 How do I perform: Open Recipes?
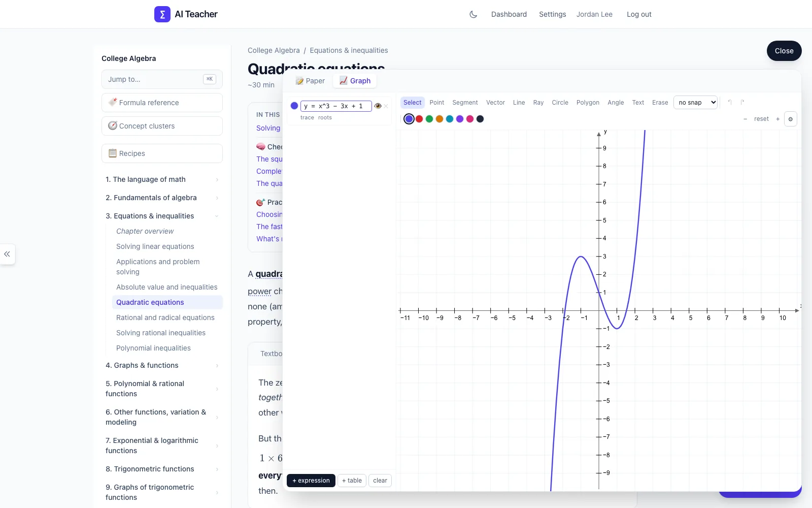click(x=162, y=153)
